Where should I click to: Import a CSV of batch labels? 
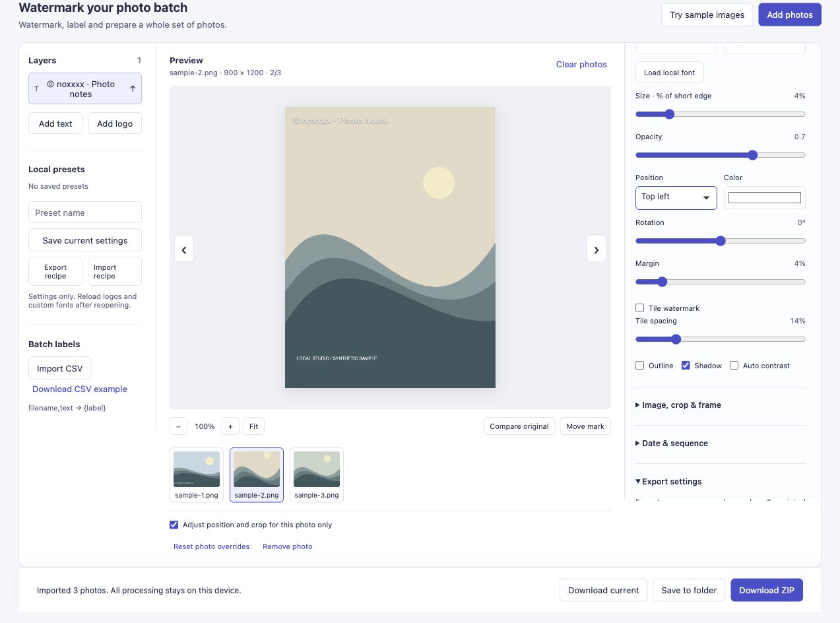(60, 368)
